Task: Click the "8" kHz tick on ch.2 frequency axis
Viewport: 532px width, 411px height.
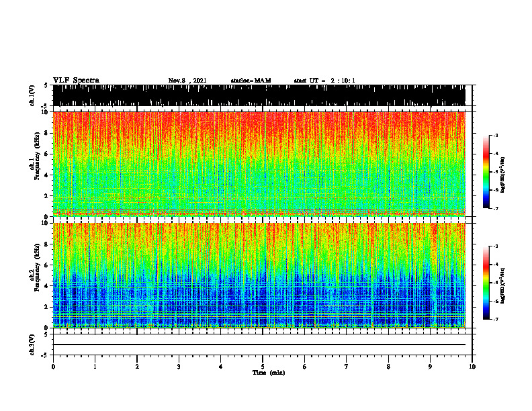Action: 46,244
